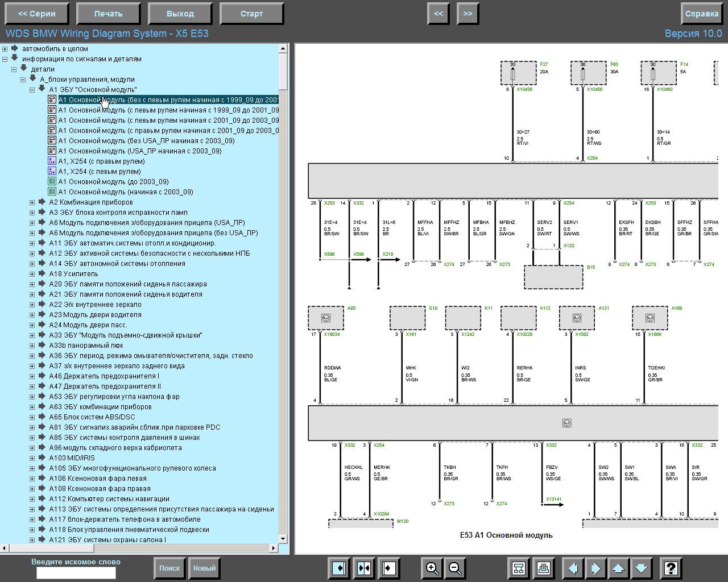728x582 pixels.
Task: Click the zoom in magnifier icon
Action: click(x=432, y=568)
